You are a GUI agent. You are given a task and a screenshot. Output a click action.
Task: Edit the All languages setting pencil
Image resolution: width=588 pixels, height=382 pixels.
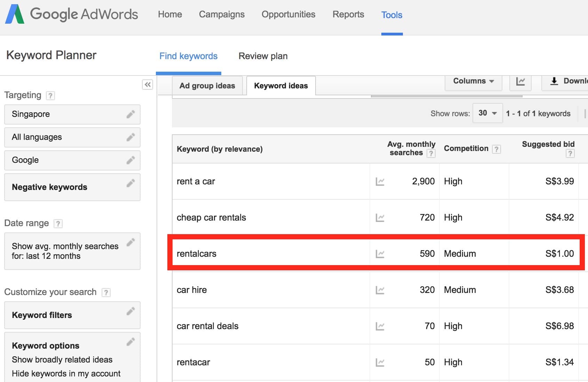[x=130, y=137]
